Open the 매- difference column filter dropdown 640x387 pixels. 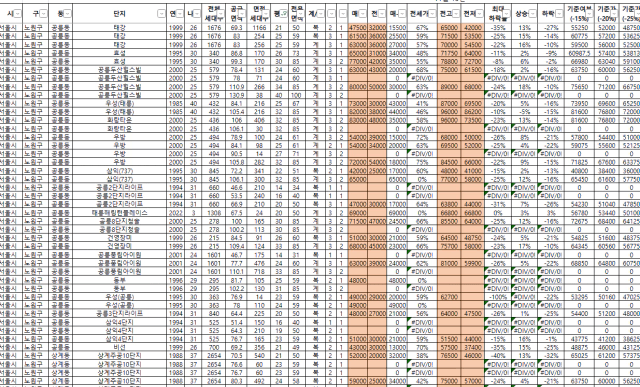[x=402, y=14]
